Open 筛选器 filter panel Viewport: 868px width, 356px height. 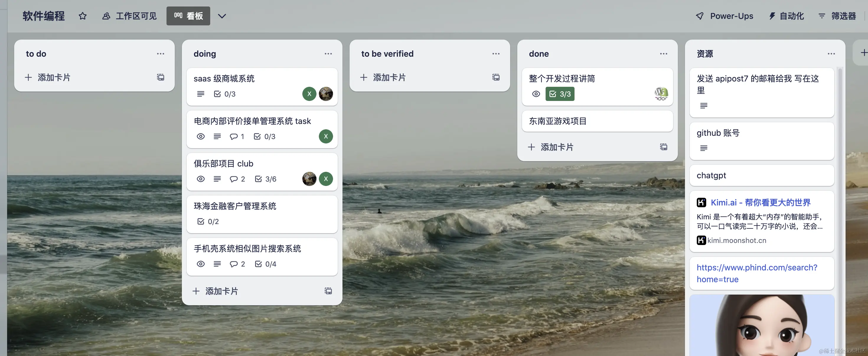coord(837,16)
